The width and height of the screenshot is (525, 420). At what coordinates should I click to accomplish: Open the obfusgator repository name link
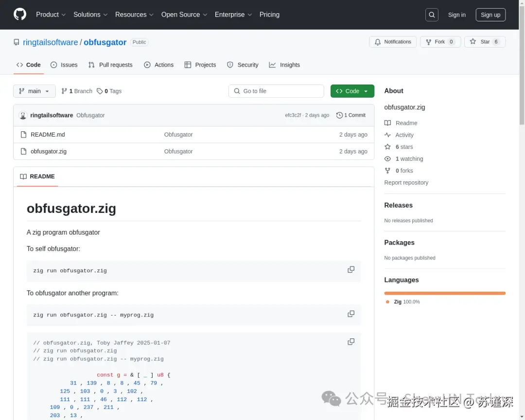[105, 42]
